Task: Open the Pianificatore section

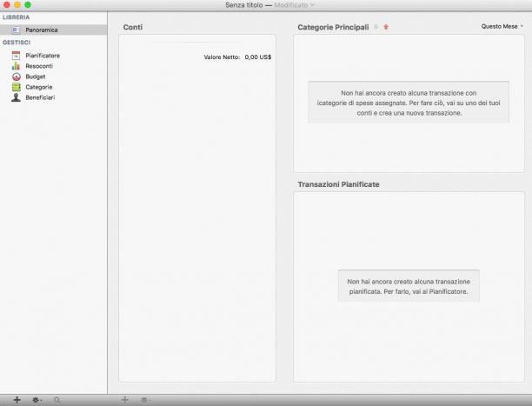Action: (43, 56)
